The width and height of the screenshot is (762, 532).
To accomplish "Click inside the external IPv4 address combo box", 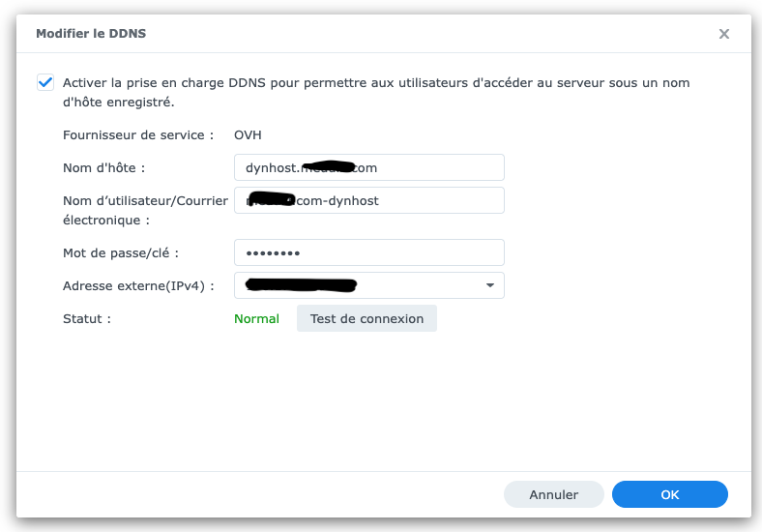I will [358, 285].
